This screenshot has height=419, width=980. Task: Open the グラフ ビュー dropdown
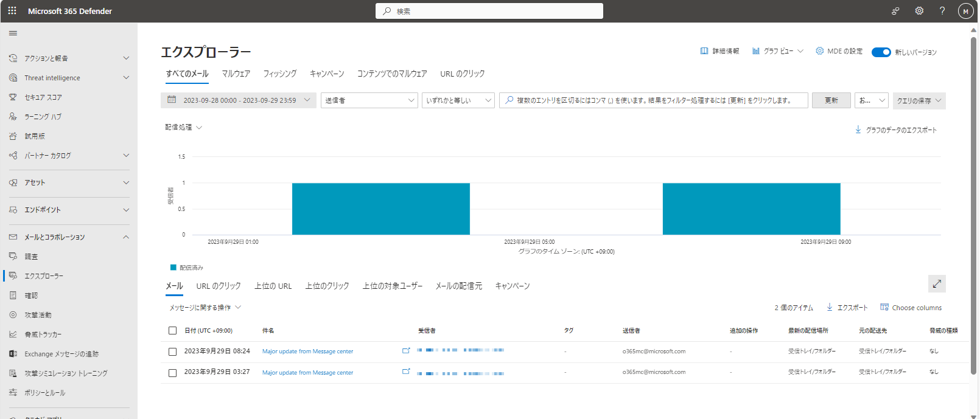coord(778,51)
